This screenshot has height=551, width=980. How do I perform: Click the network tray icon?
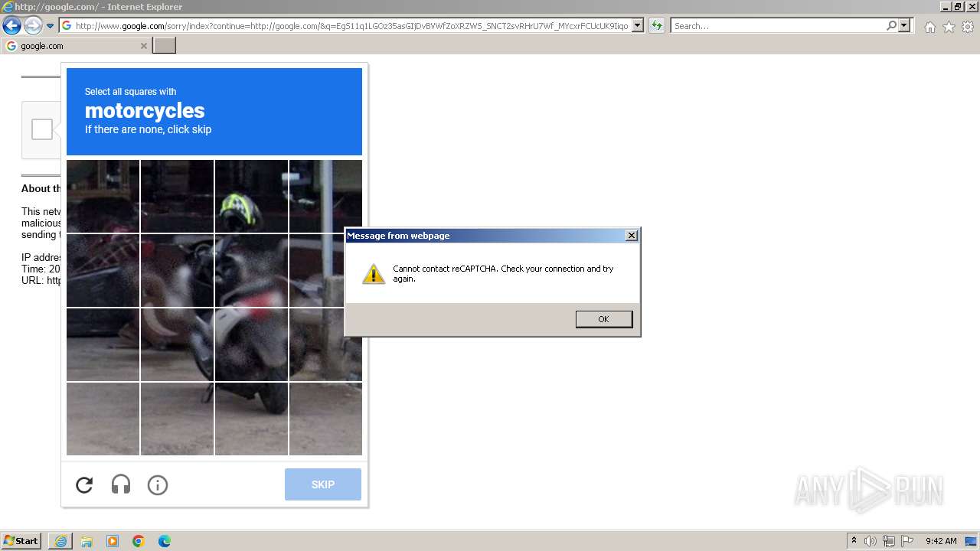click(x=889, y=541)
